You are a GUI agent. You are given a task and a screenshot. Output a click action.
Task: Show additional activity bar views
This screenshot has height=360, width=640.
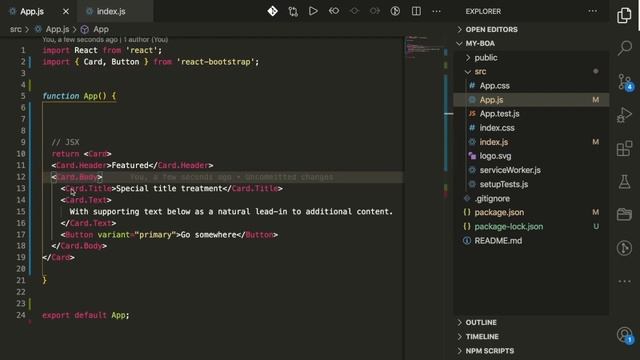(x=624, y=281)
